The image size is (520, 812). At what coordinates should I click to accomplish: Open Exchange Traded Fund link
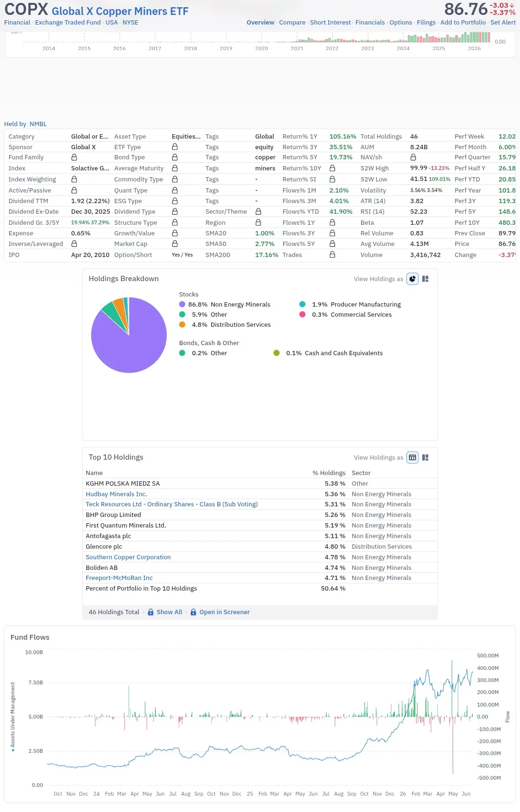68,23
